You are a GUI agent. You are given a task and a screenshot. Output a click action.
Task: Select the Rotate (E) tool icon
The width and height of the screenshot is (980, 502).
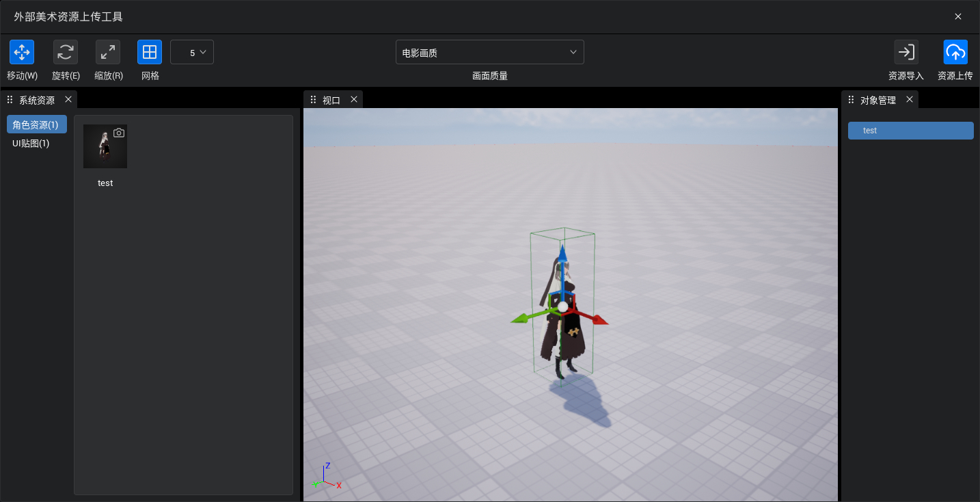tap(66, 52)
